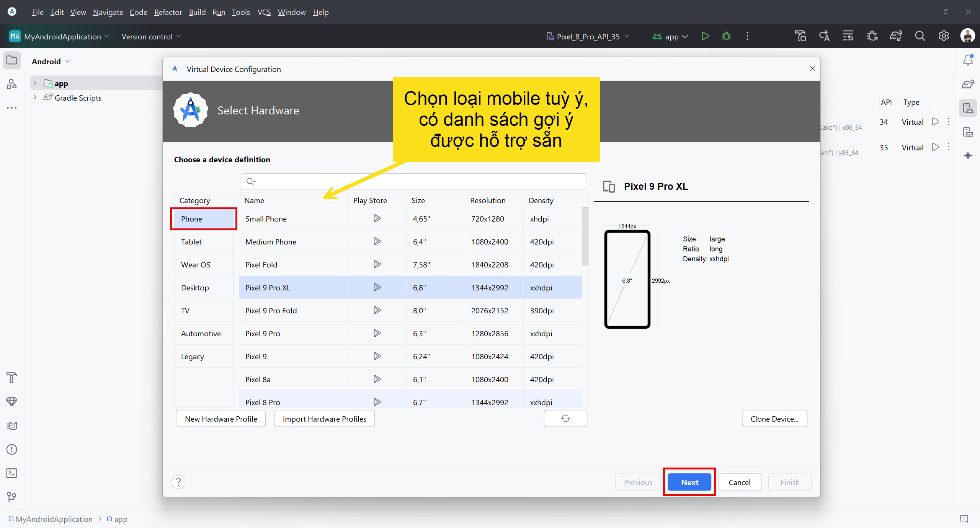Select the Wear OS category
Screen dimensions: 980x528
pos(204,265)
